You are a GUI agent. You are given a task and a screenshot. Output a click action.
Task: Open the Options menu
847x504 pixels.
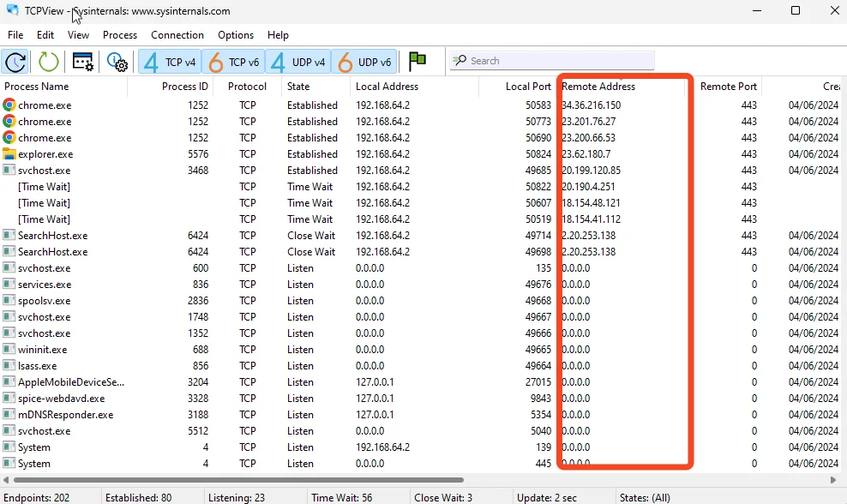(236, 35)
